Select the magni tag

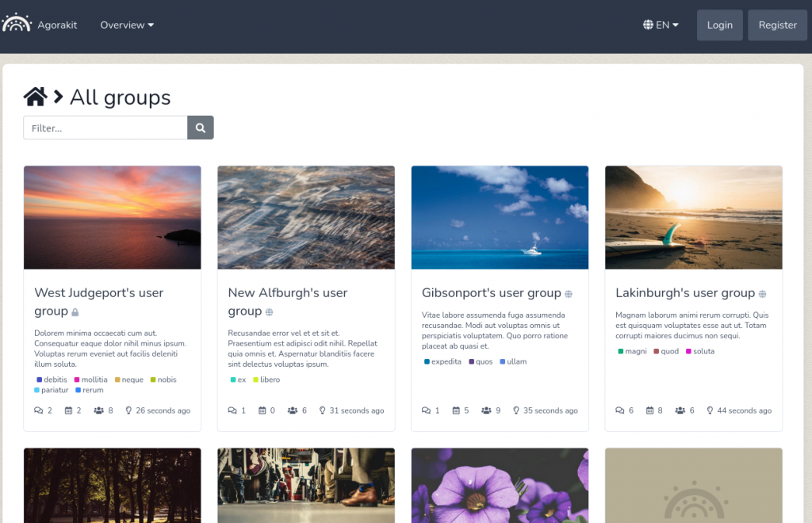click(632, 351)
